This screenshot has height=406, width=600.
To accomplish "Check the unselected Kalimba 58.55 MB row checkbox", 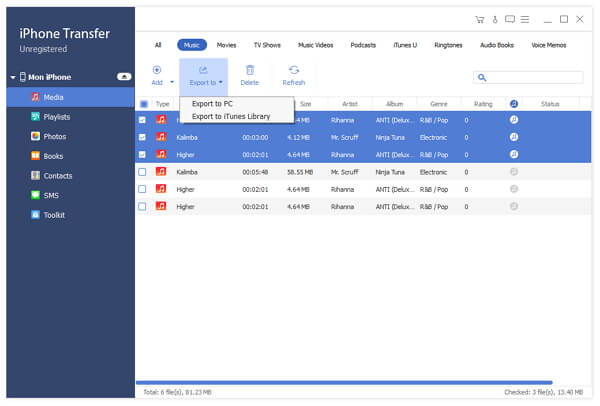I will (x=143, y=171).
